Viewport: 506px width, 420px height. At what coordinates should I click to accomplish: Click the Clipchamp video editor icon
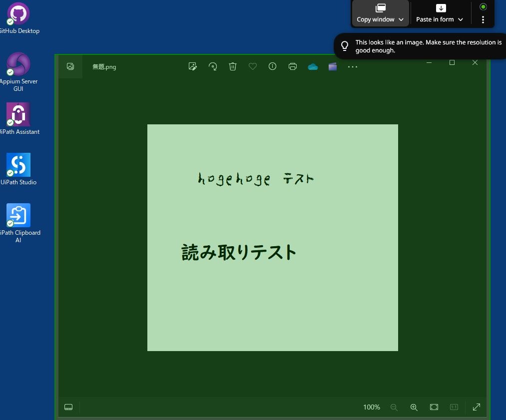coord(333,66)
